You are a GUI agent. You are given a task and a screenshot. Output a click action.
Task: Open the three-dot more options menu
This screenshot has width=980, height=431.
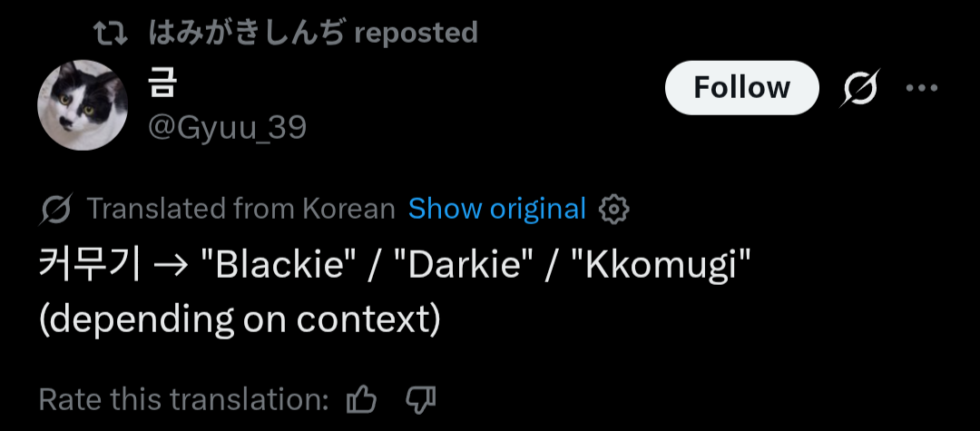[921, 88]
